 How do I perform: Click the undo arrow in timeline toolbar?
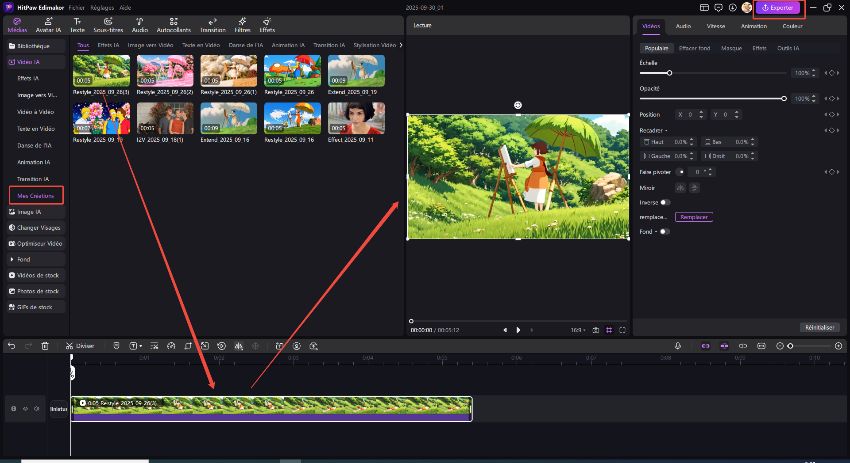11,346
